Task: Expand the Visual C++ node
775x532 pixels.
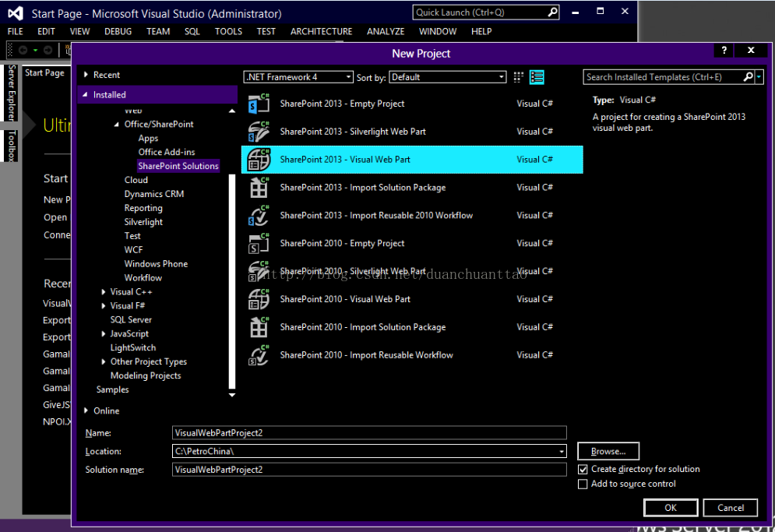Action: tap(104, 292)
